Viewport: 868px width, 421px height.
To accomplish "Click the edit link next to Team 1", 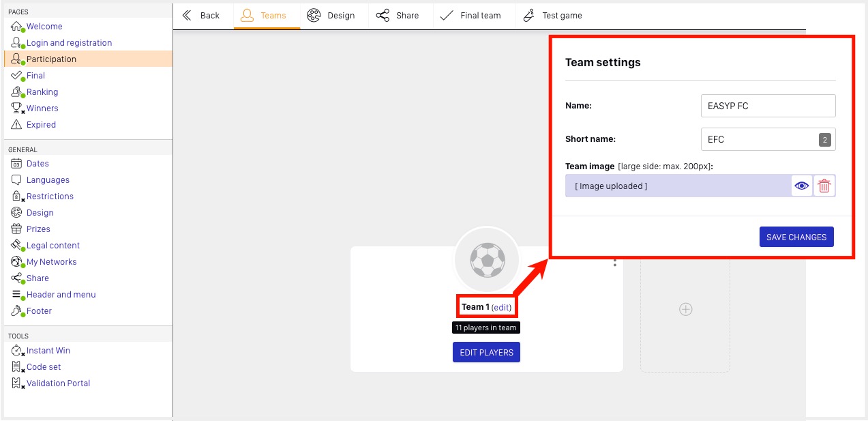I will (501, 307).
